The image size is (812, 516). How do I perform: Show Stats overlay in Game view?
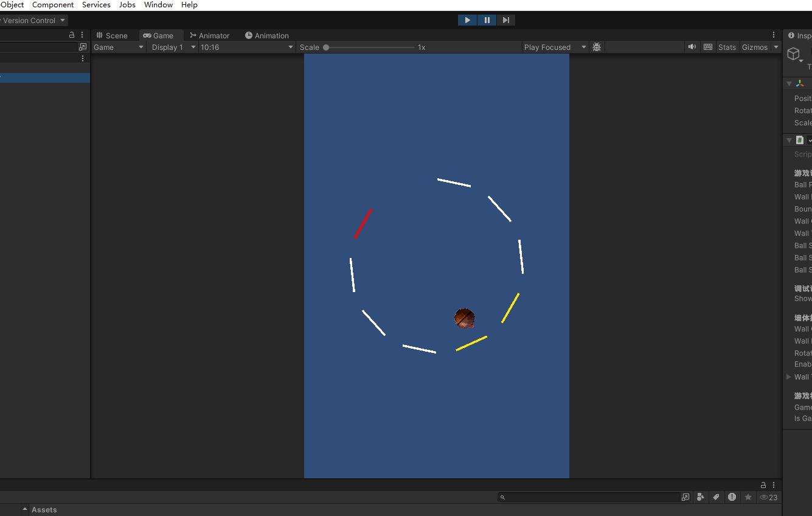point(727,47)
